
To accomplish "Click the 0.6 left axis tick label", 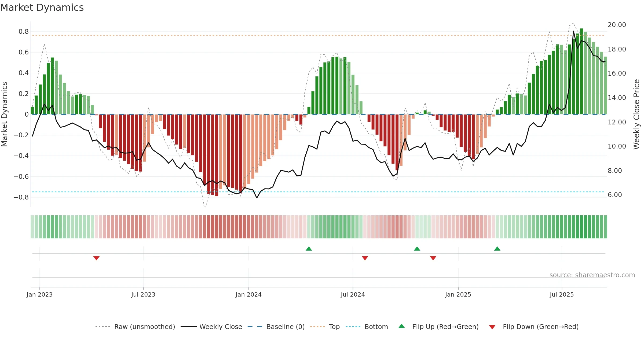I will coord(24,52).
